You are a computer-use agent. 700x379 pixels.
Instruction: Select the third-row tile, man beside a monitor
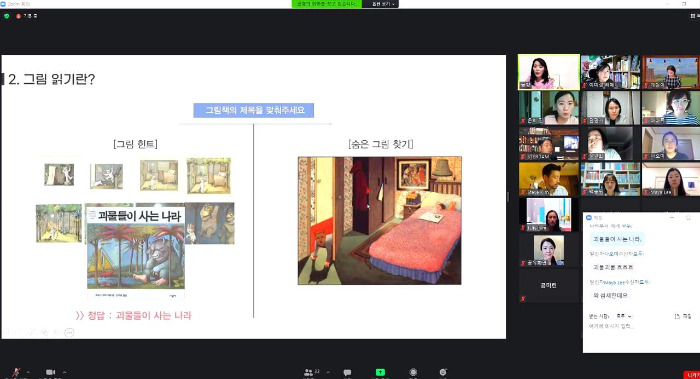coord(549,143)
